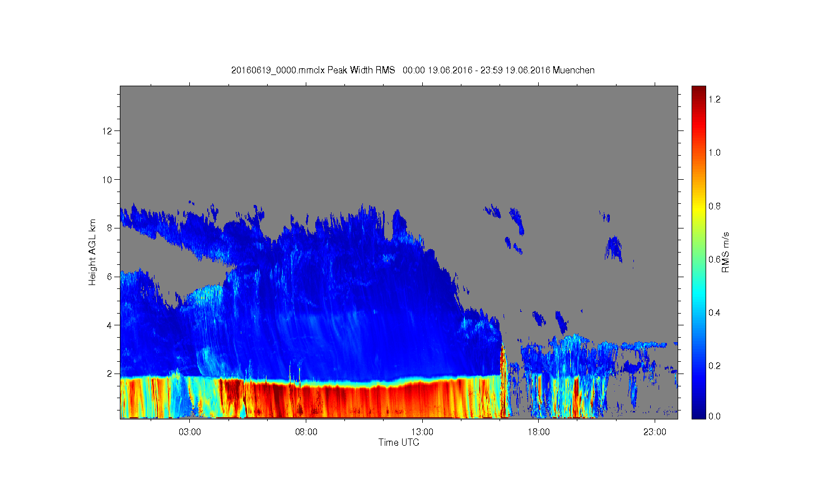Click the colorbar value 1.0
Image resolution: width=840 pixels, height=504 pixels.
(x=715, y=153)
